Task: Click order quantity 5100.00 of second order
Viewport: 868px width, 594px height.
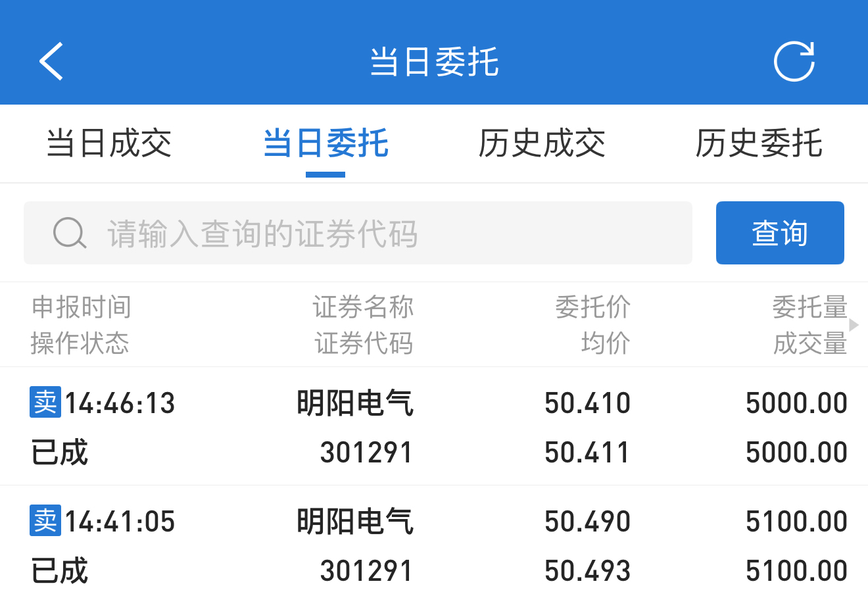Action: pos(797,522)
